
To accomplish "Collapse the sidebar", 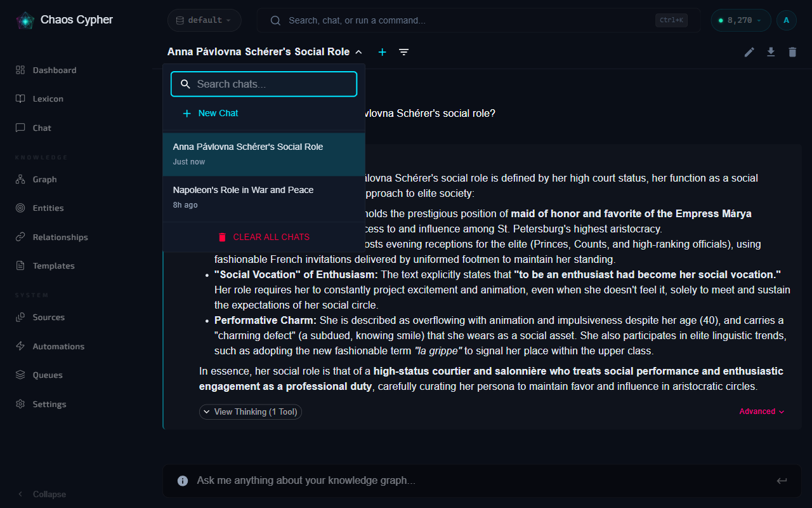I will 42,494.
